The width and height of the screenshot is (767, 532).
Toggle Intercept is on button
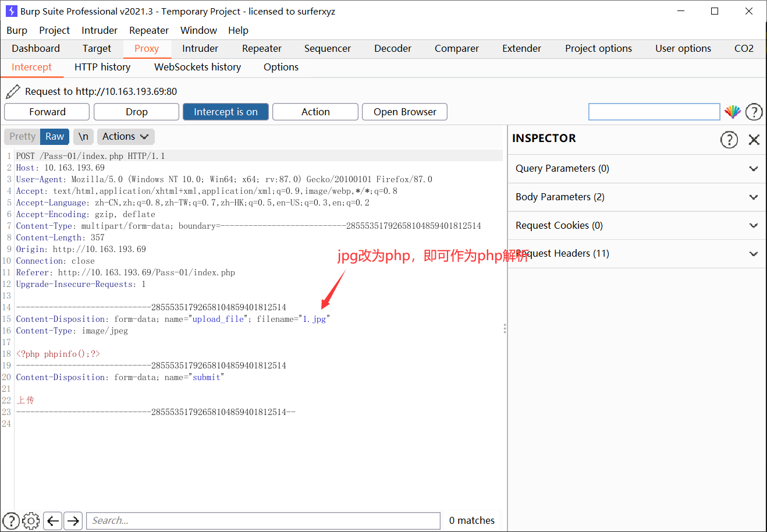pos(226,112)
